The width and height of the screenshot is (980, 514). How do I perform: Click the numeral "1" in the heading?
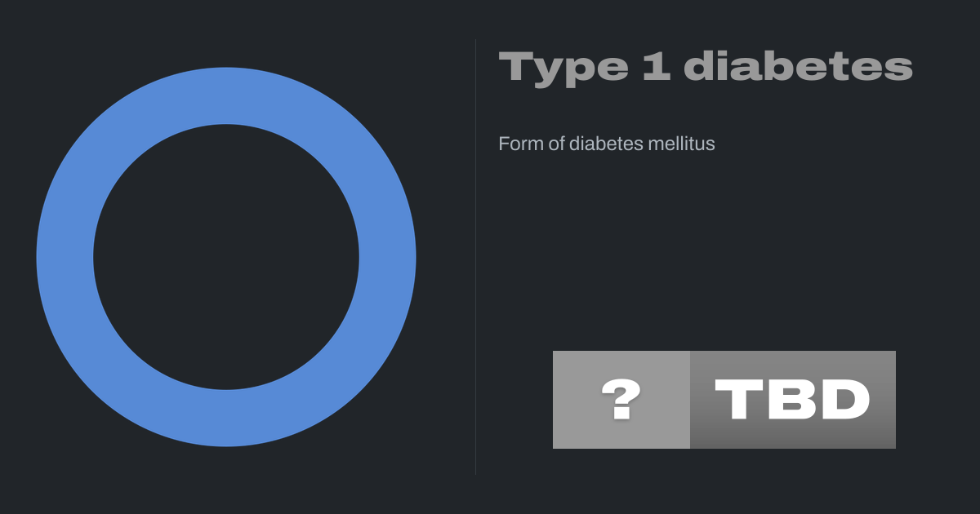pyautogui.click(x=655, y=67)
